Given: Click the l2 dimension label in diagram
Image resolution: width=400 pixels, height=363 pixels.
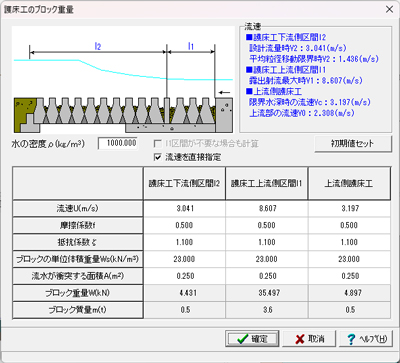Looking at the screenshot, I should click(x=97, y=47).
